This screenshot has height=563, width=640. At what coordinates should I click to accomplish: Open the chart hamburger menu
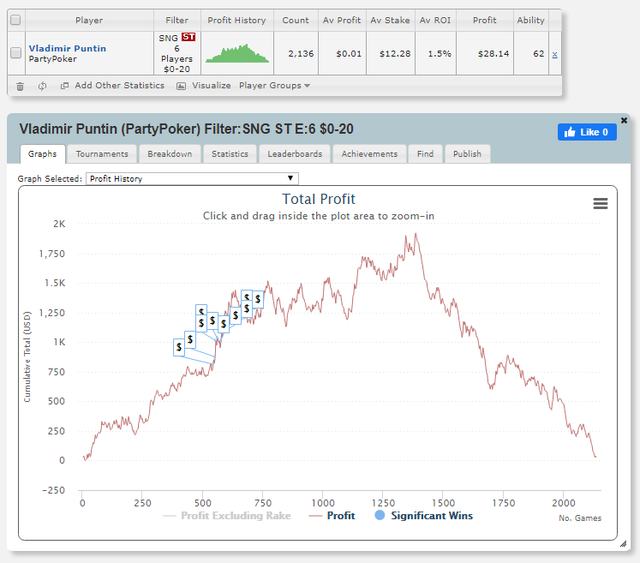pyautogui.click(x=600, y=203)
